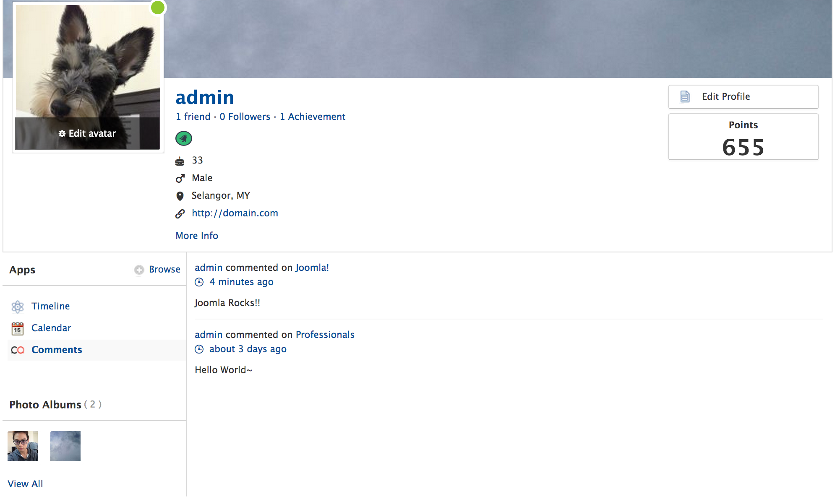Open the 1 friend list
The image size is (835, 504).
click(x=193, y=117)
